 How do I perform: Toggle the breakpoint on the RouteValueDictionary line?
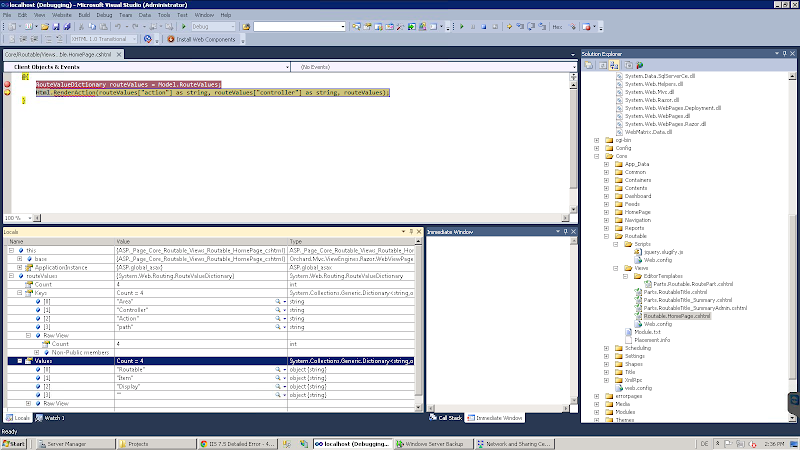[7, 85]
